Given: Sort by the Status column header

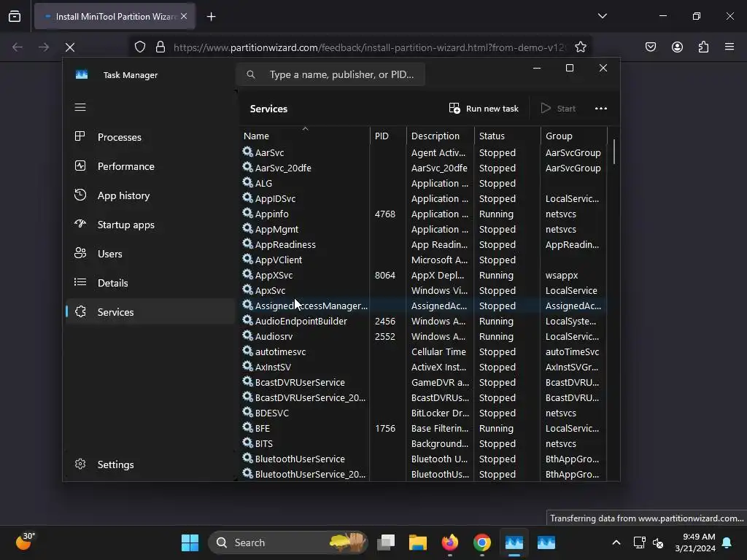Looking at the screenshot, I should click(x=508, y=136).
